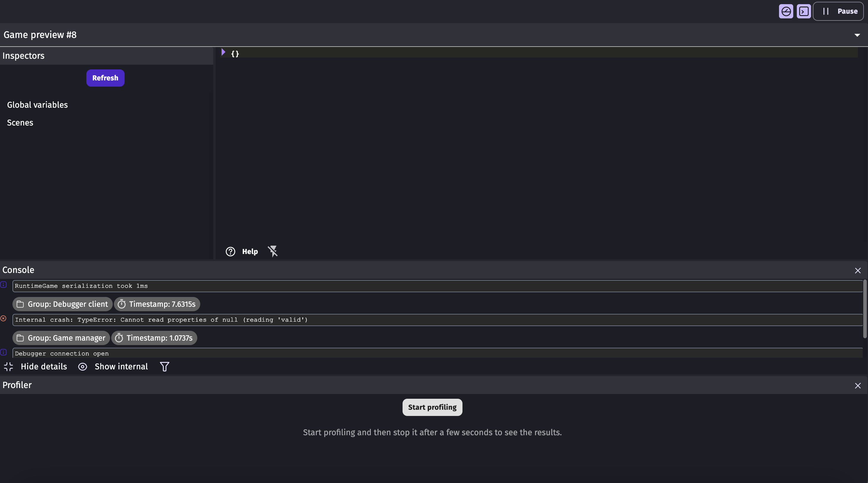Select Scenes inspector

click(x=20, y=123)
